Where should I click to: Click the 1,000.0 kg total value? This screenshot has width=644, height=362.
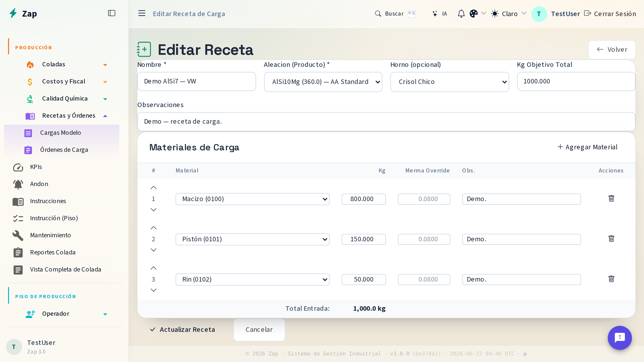tap(369, 308)
